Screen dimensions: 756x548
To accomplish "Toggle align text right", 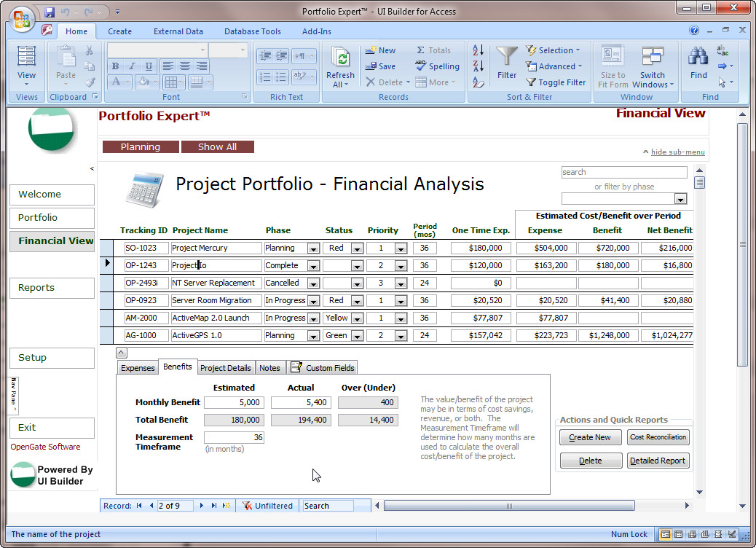I will [202, 66].
